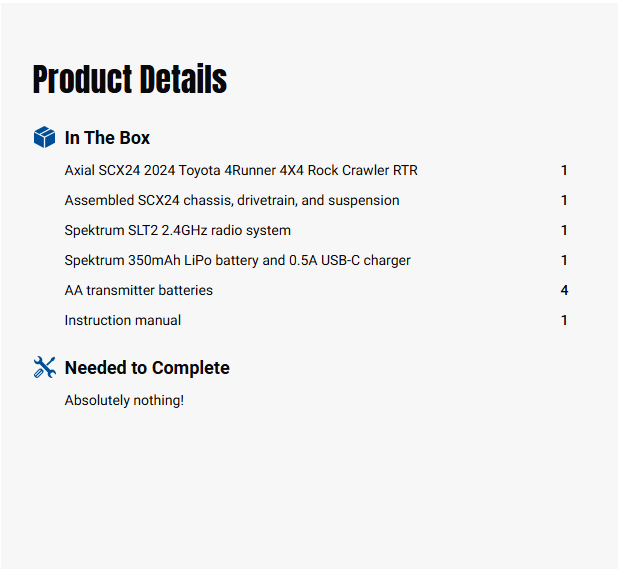Click the Axial SCX24 Toyota 4Runner item

tap(241, 171)
